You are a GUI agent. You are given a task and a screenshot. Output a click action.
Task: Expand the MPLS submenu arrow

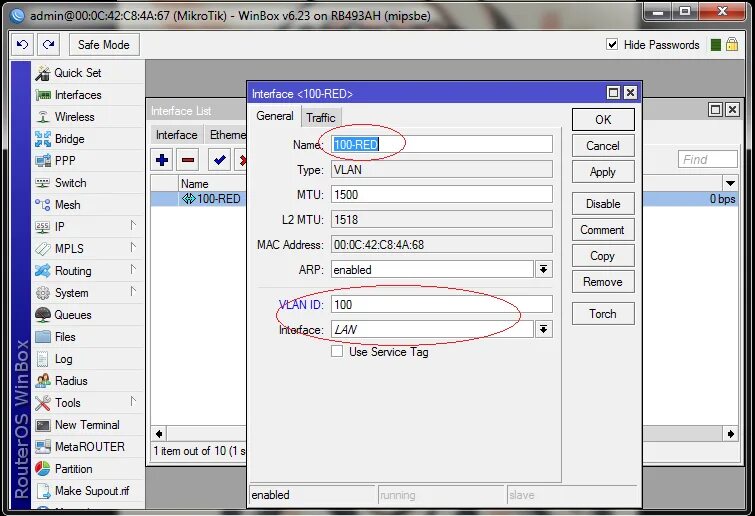coord(133,247)
